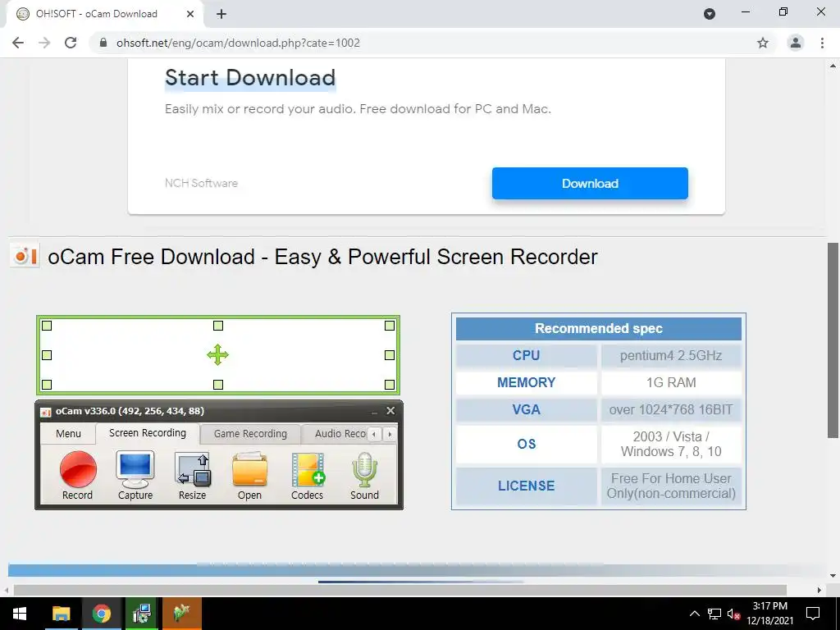This screenshot has height=630, width=840.
Task: Click the 'CPU' row label
Action: (526, 355)
